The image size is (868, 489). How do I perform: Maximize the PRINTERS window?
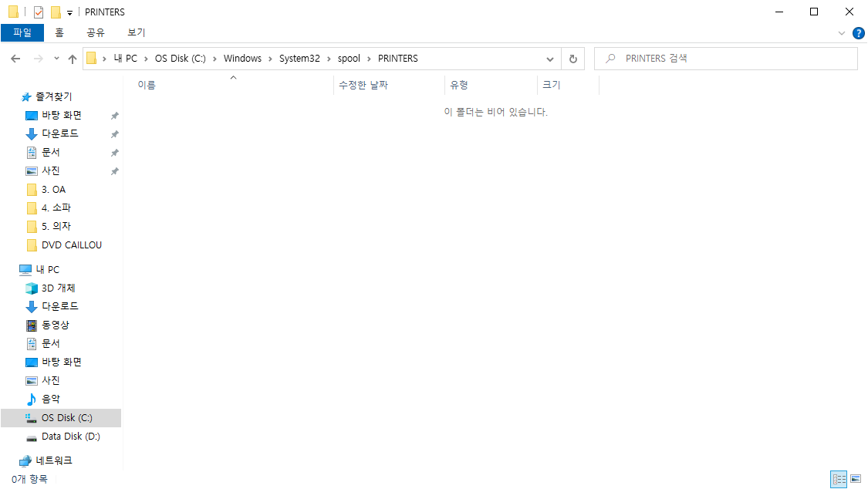pyautogui.click(x=814, y=12)
